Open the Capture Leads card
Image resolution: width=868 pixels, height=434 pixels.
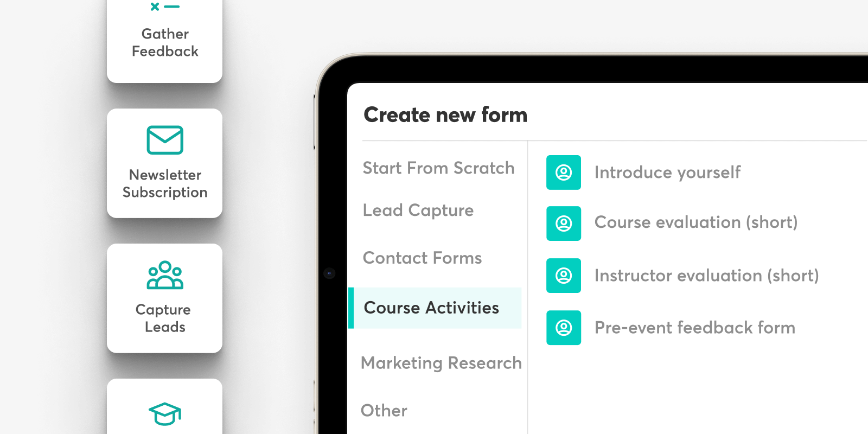tap(165, 298)
